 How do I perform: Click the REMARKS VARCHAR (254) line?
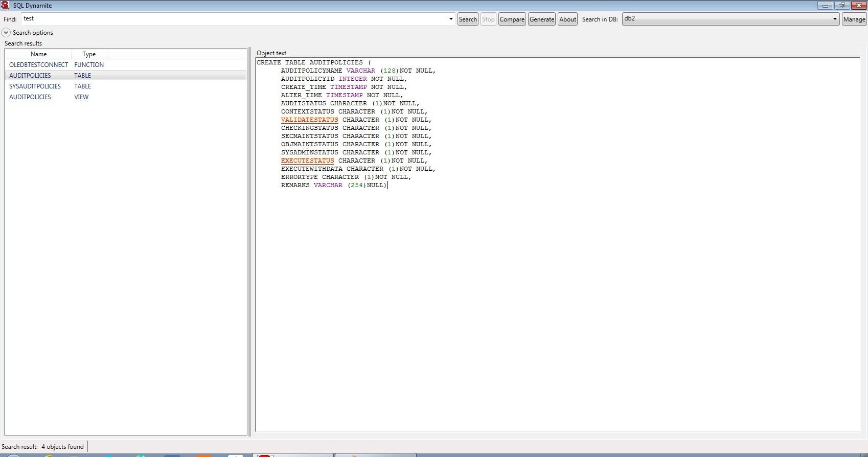click(334, 185)
